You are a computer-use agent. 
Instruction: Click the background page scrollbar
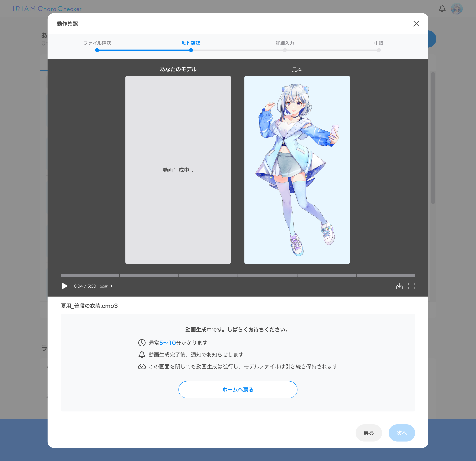(433, 138)
